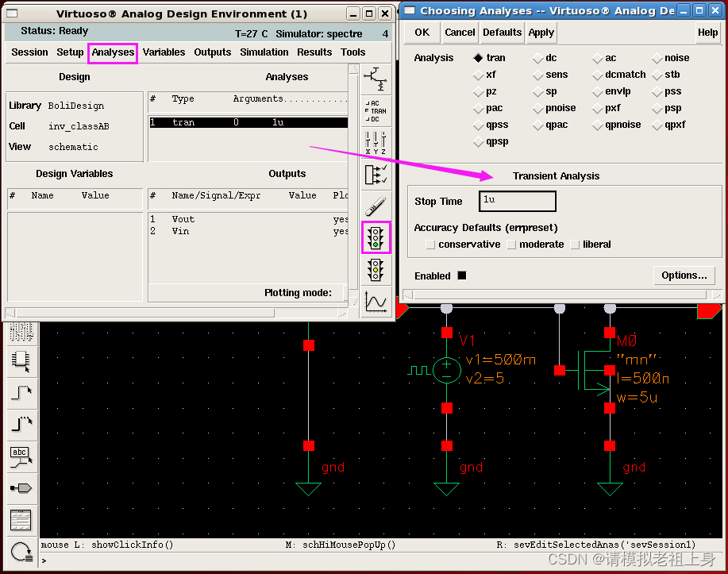Check the liberal accuracy option

pos(575,245)
